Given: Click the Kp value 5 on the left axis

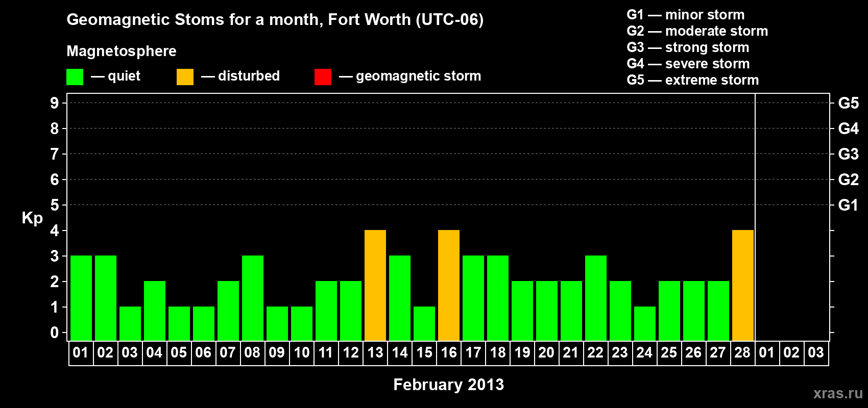Looking at the screenshot, I should [55, 205].
